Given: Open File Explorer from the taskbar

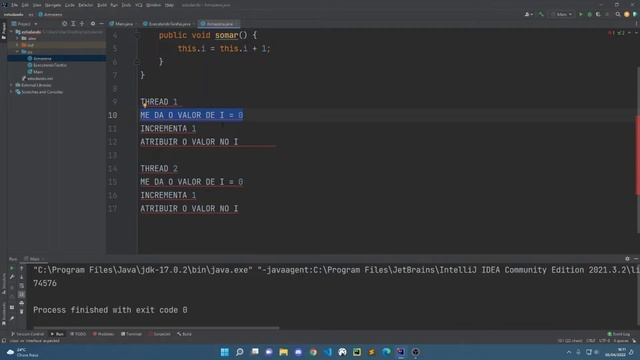Looking at the screenshot, I should click(283, 352).
